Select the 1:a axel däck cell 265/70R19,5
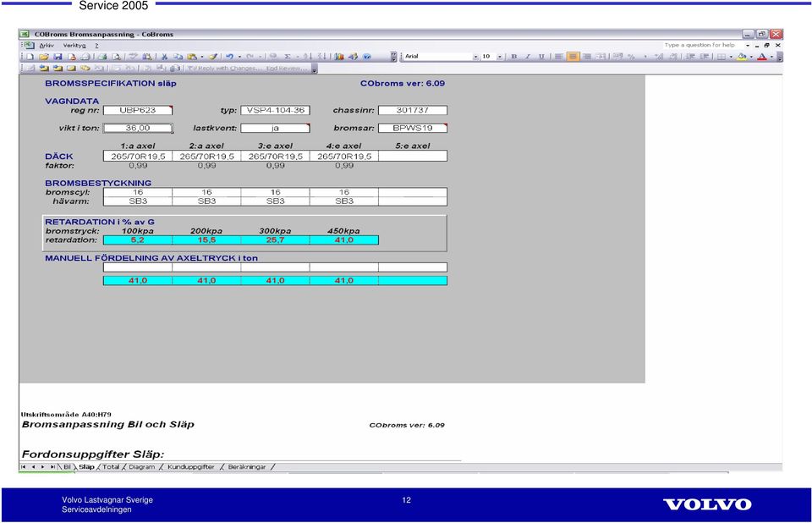812x523 pixels. [x=138, y=156]
